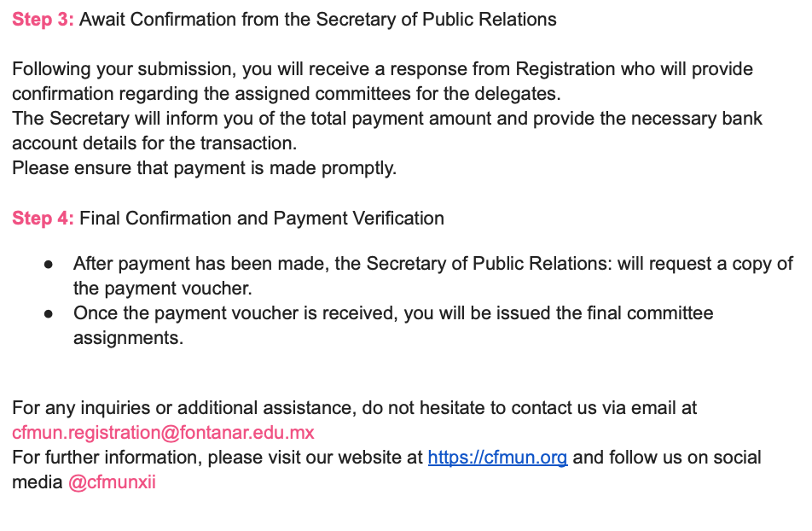Viewport: 812px width, 531px height.
Task: Click the text "the payment voucher."
Action: tap(162, 289)
